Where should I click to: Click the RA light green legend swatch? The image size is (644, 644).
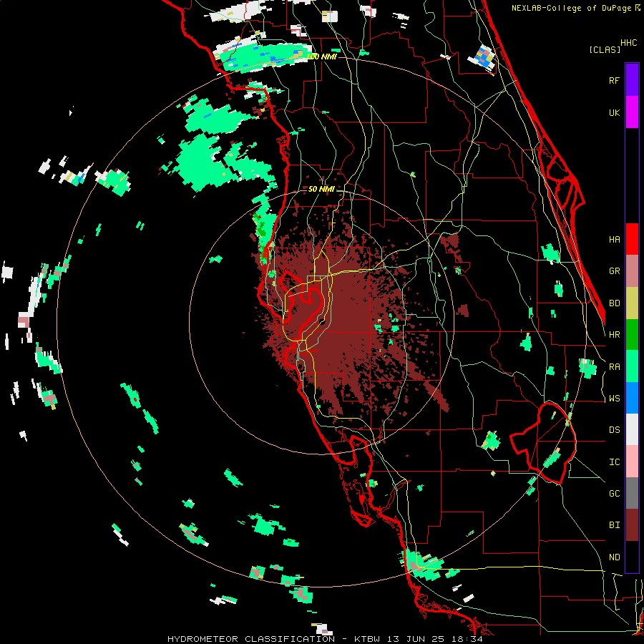[x=632, y=366]
